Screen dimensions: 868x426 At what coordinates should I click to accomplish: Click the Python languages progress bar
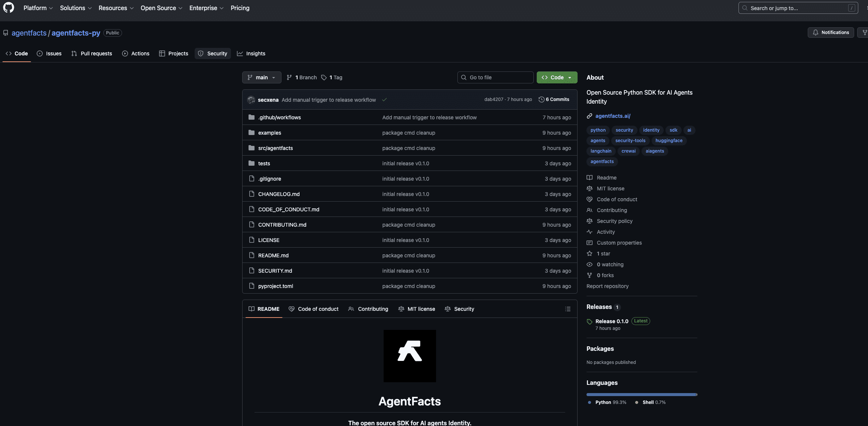(x=636, y=395)
